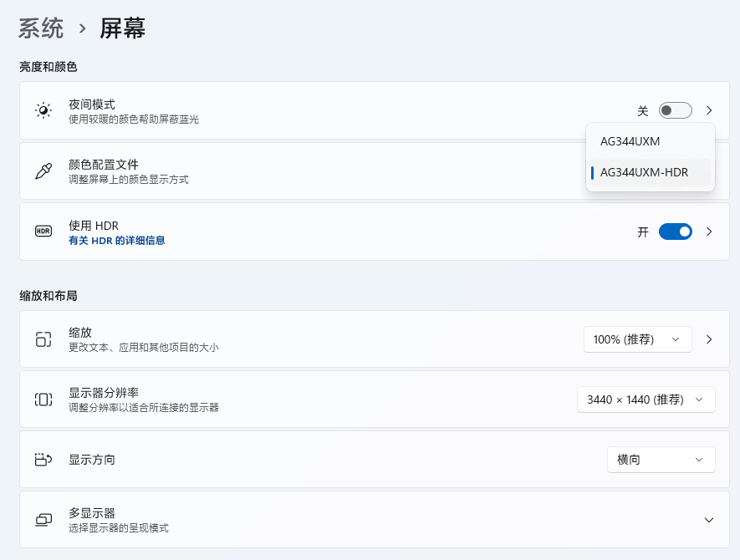Go back to 系统 in breadcrumb
The image size is (740, 560).
point(41,28)
